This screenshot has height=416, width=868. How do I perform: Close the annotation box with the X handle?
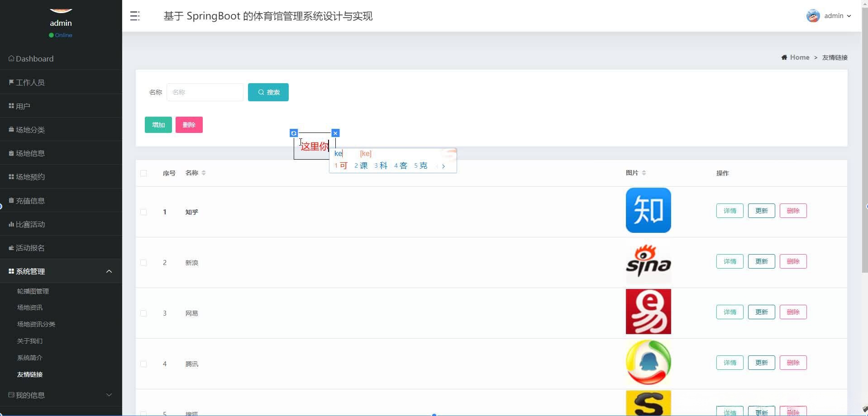(x=335, y=133)
